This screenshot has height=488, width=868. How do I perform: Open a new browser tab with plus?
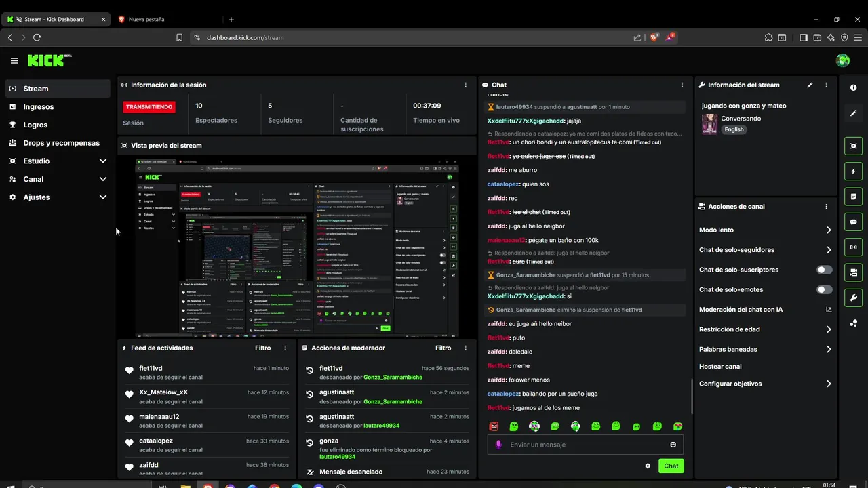tap(231, 19)
